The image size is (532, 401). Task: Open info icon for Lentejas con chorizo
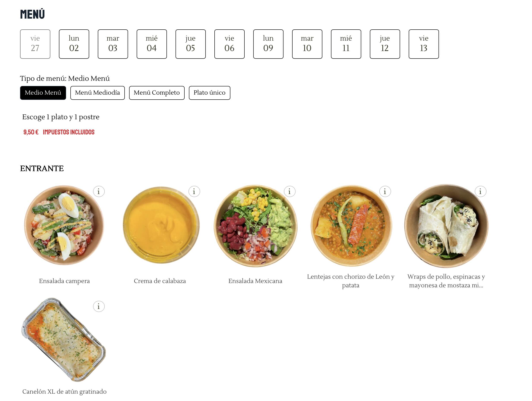click(x=385, y=192)
